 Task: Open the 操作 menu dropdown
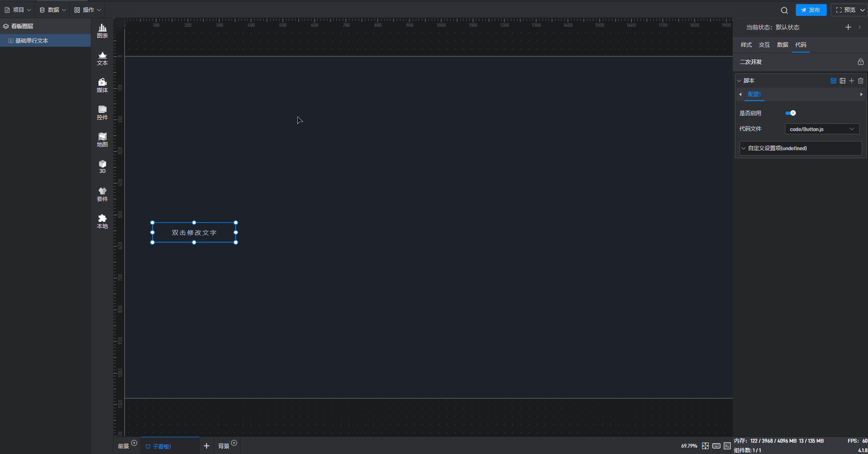pyautogui.click(x=88, y=10)
